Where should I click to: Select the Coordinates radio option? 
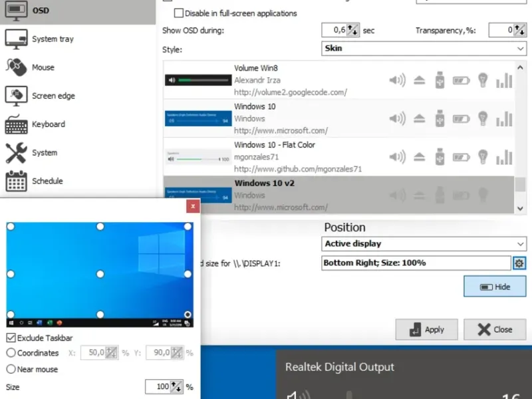(11, 353)
